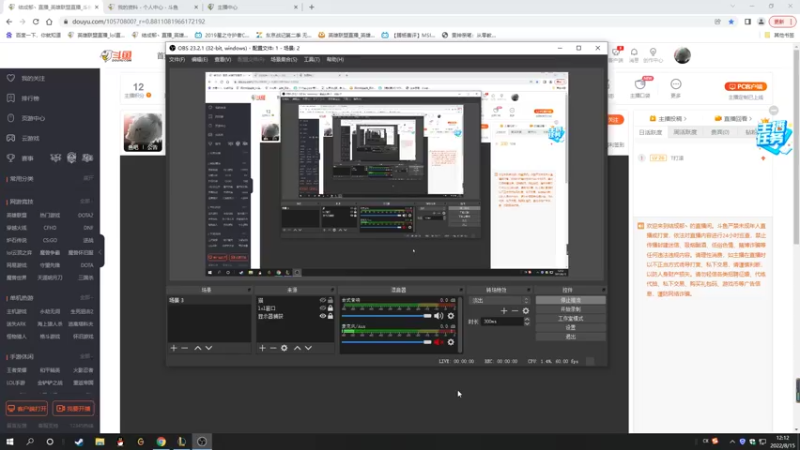Open 页游中心 mouse icon in Douyu sidebar

click(11, 118)
